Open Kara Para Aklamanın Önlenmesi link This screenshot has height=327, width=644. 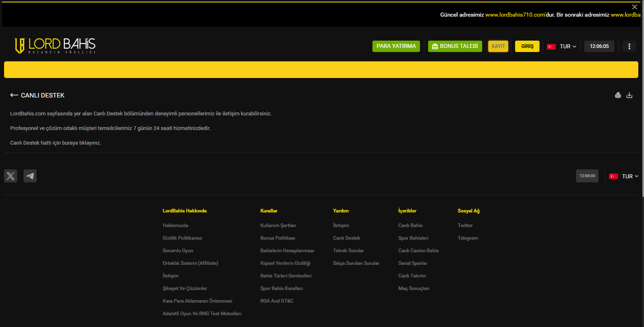[197, 301]
